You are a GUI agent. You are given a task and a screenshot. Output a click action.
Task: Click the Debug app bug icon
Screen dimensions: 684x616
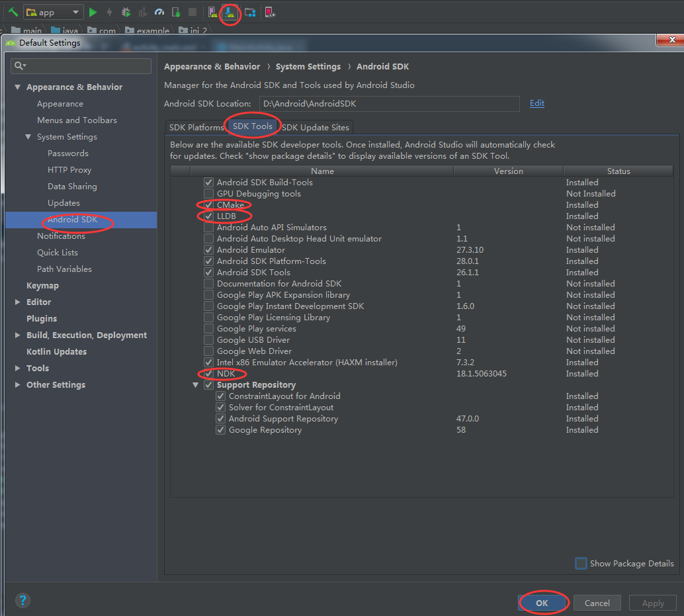[126, 12]
